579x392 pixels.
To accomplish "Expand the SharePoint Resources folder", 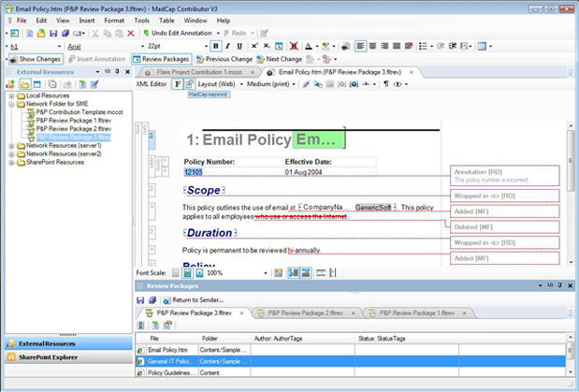I will (11, 163).
